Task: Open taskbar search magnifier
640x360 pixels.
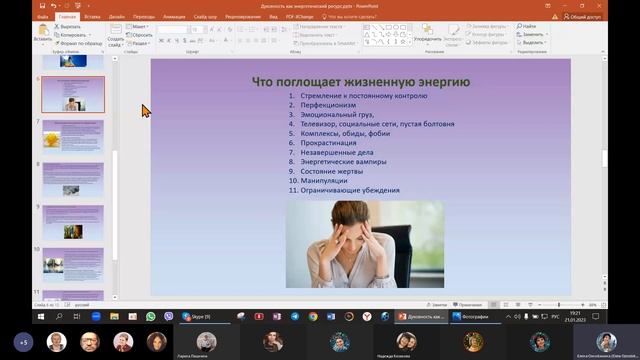Action: click(x=59, y=316)
